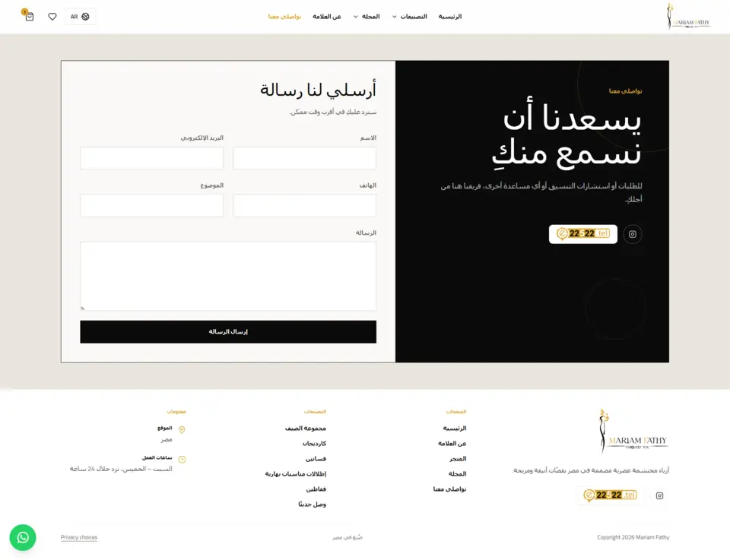Click the Copyright 2026 Mariam Fathy text
Image resolution: width=730 pixels, height=560 pixels.
coord(633,538)
